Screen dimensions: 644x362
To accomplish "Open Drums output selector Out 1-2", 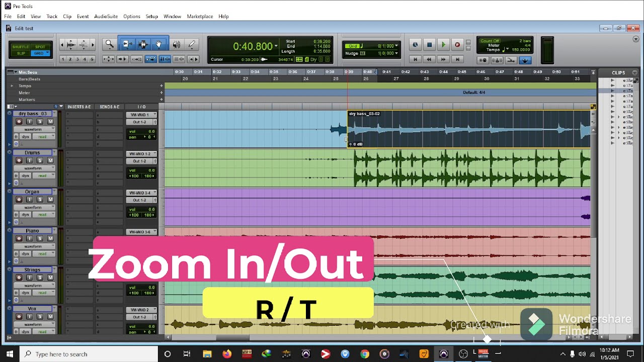I will [x=141, y=161].
